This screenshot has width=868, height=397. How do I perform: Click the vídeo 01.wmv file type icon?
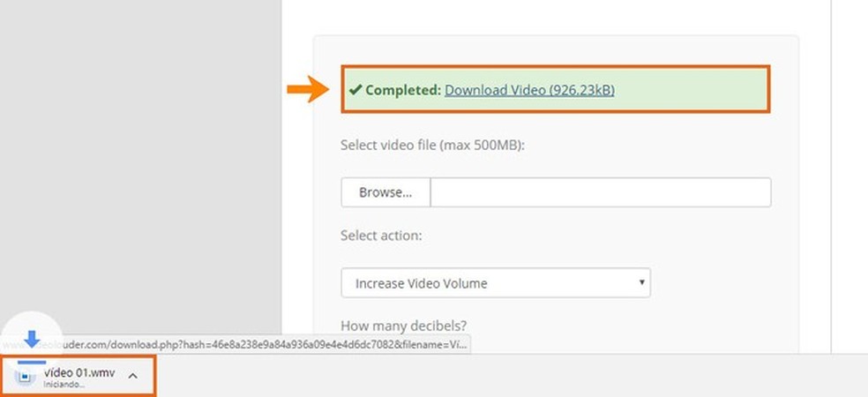(x=25, y=377)
